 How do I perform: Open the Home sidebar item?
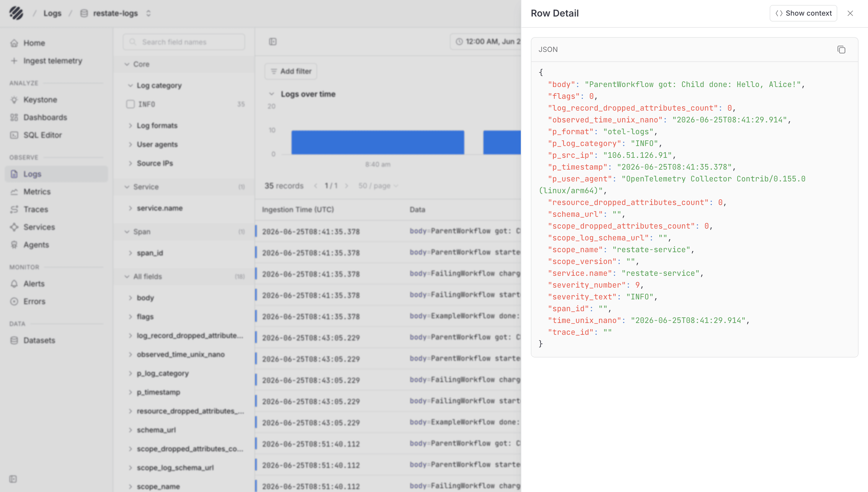(56, 43)
